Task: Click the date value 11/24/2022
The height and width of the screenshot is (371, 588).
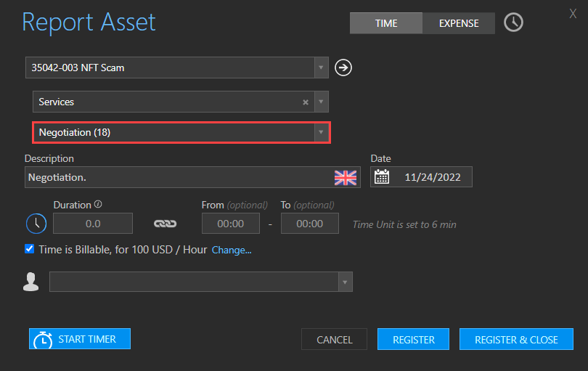Action: 433,177
